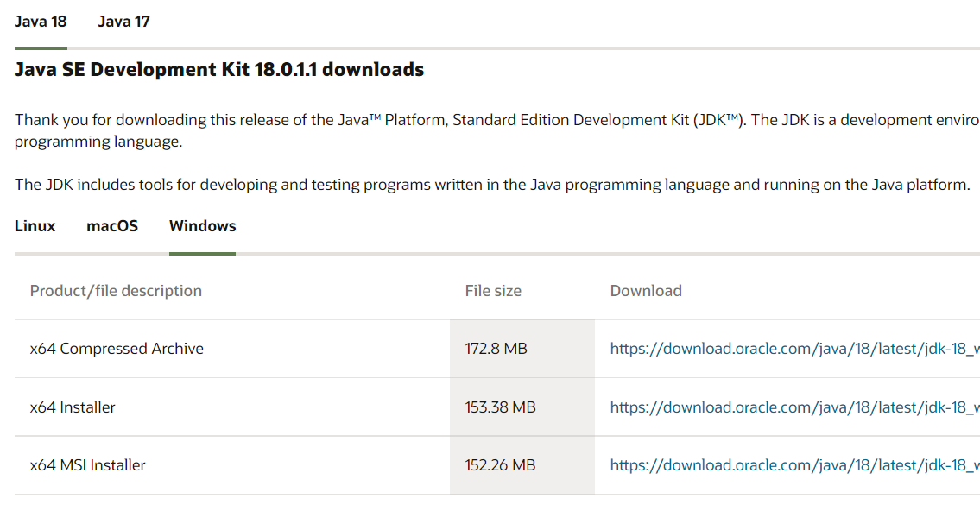
Task: Open the Java 17 tab
Action: (x=123, y=22)
